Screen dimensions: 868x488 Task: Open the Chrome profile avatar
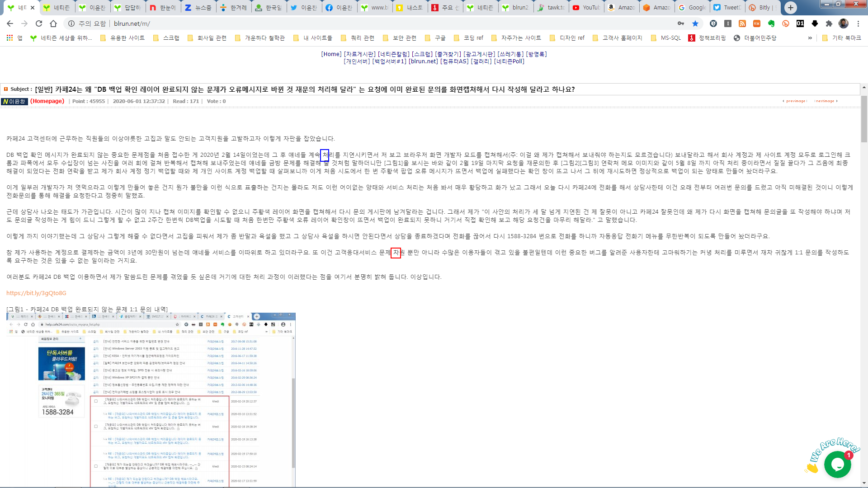pyautogui.click(x=844, y=23)
